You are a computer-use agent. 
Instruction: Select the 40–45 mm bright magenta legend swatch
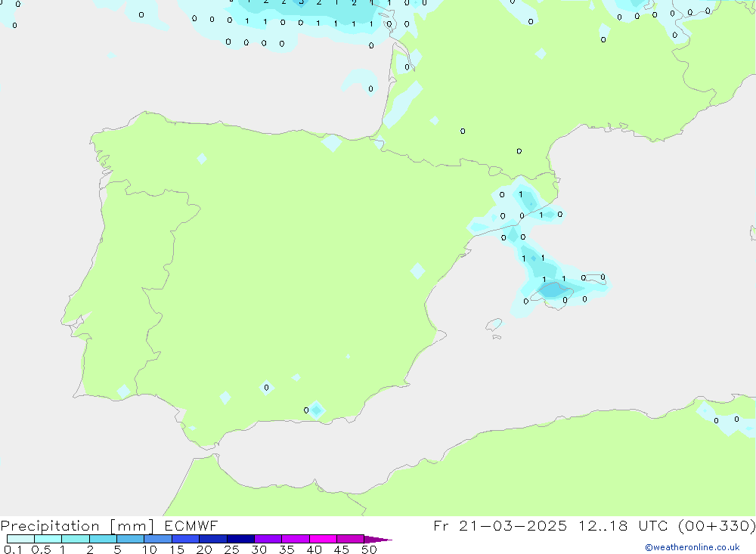(323, 539)
